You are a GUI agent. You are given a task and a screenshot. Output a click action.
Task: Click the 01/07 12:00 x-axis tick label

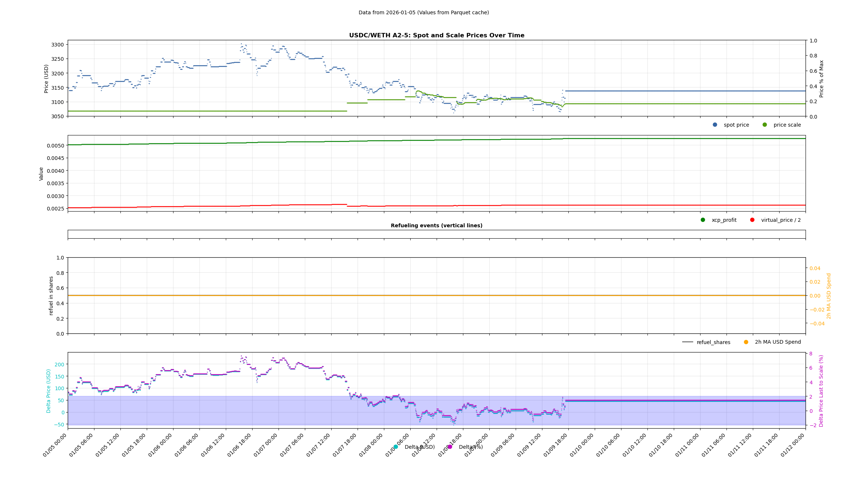click(318, 445)
